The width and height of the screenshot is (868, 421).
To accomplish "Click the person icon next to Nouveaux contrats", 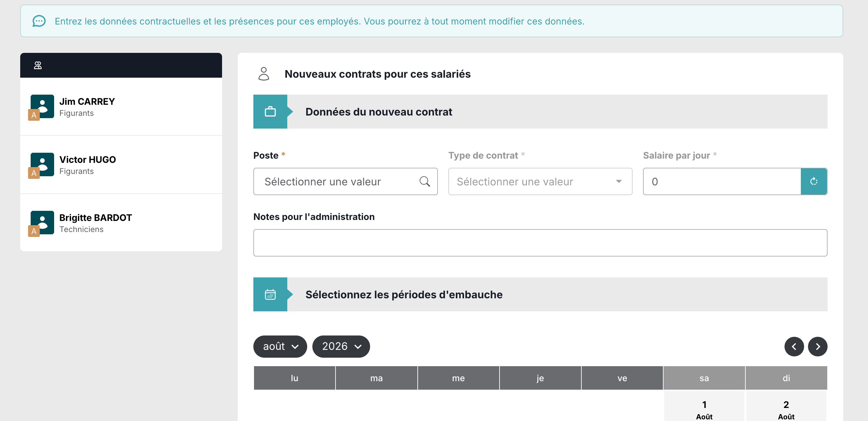I will point(264,73).
